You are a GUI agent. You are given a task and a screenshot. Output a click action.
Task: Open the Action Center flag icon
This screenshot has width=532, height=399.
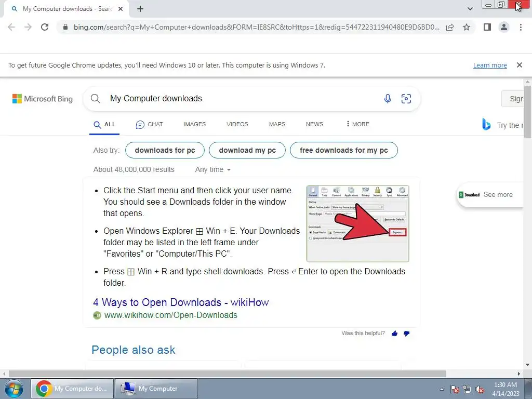(x=455, y=389)
